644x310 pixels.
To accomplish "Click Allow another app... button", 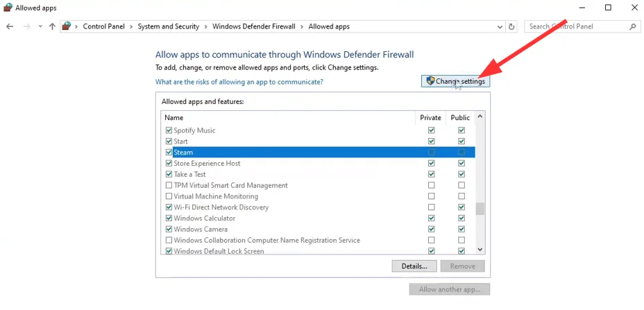I will [x=450, y=289].
